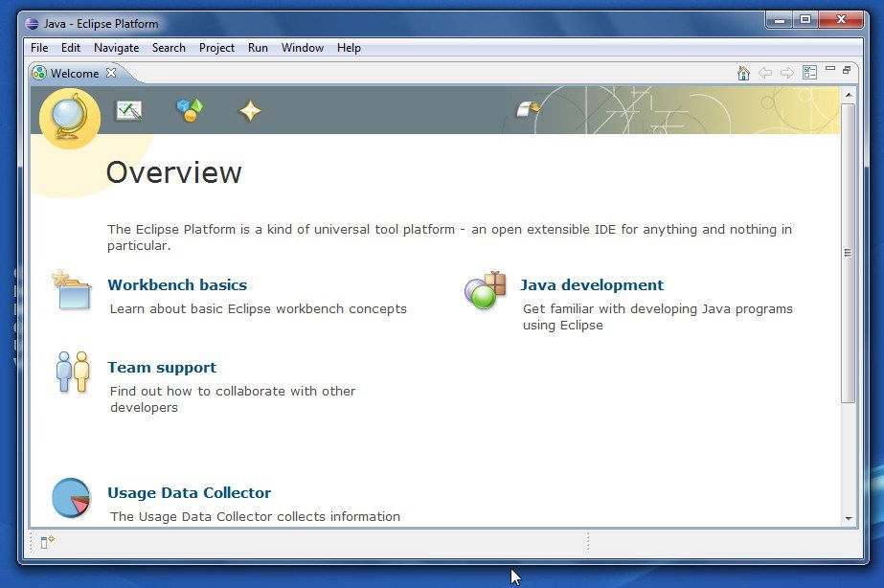Click the Samples shapes icon

coord(189,109)
